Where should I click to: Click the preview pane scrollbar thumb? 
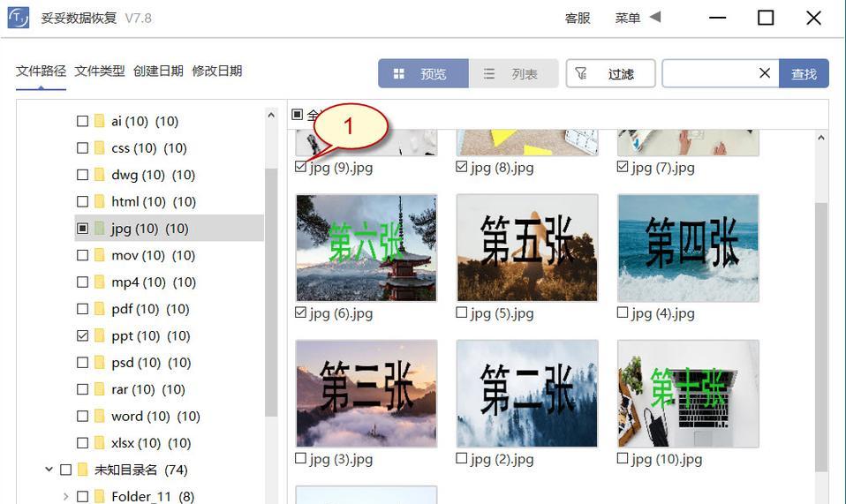pyautogui.click(x=820, y=337)
